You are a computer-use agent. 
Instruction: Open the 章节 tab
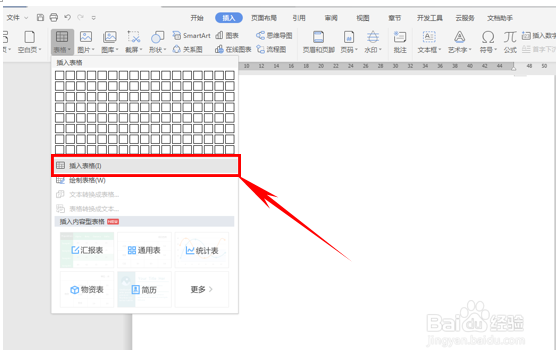click(x=395, y=18)
